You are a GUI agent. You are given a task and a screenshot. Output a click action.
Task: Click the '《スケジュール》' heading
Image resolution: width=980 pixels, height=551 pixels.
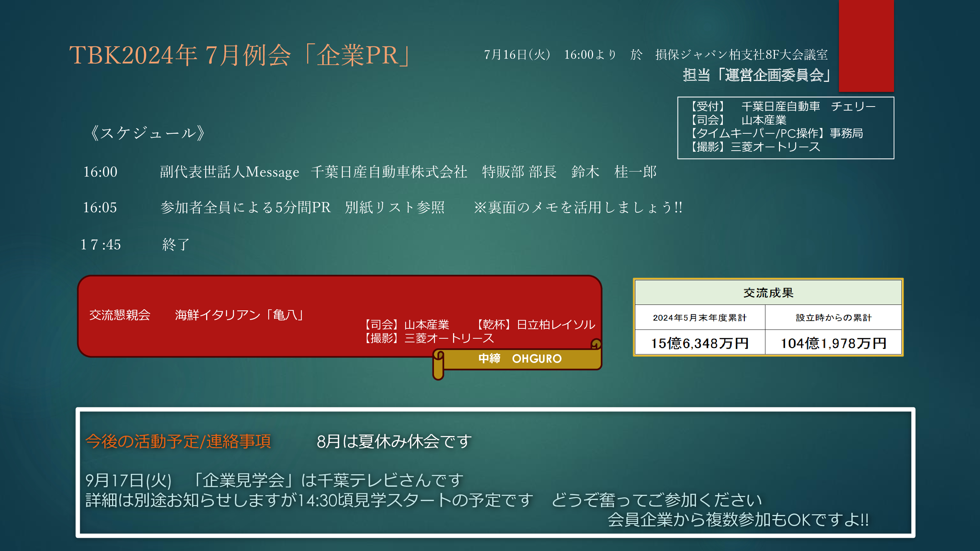pos(147,133)
